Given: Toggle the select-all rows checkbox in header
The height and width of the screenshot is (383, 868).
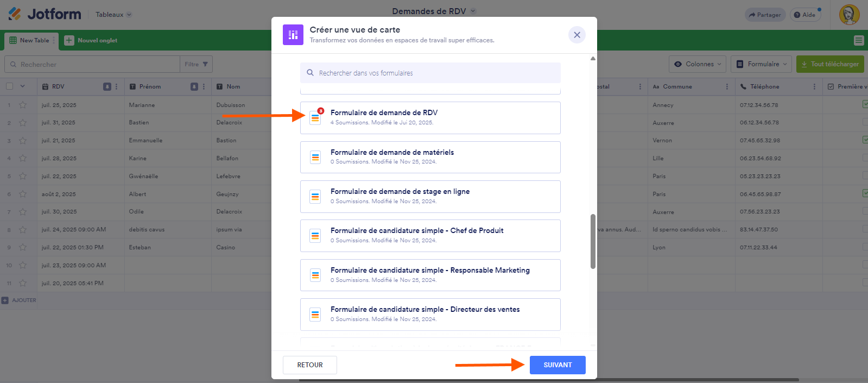Looking at the screenshot, I should coord(9,86).
